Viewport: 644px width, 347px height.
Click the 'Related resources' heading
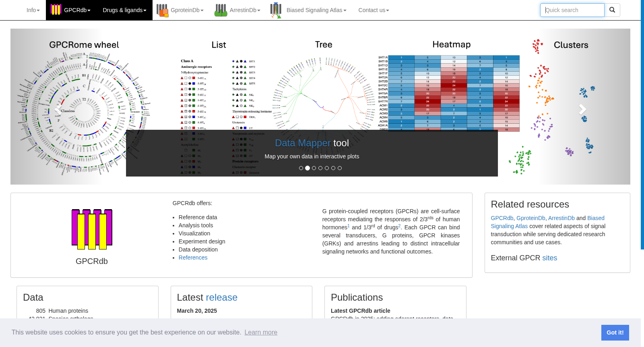[x=530, y=204]
